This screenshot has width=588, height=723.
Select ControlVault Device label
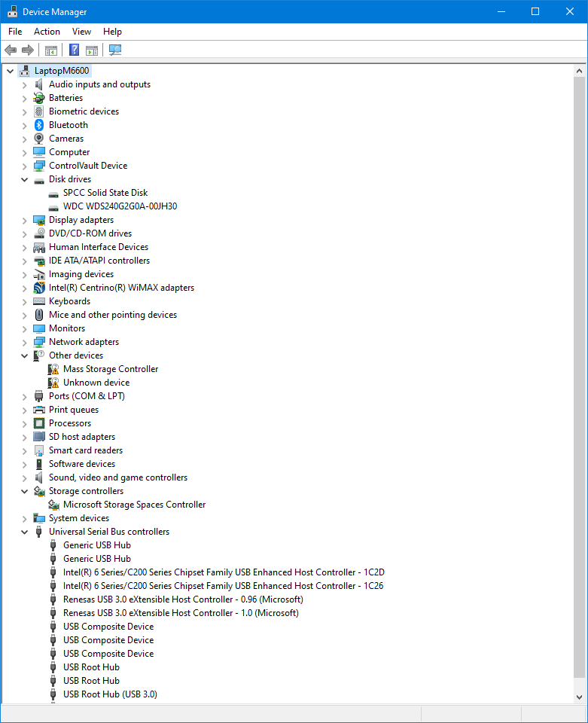88,166
